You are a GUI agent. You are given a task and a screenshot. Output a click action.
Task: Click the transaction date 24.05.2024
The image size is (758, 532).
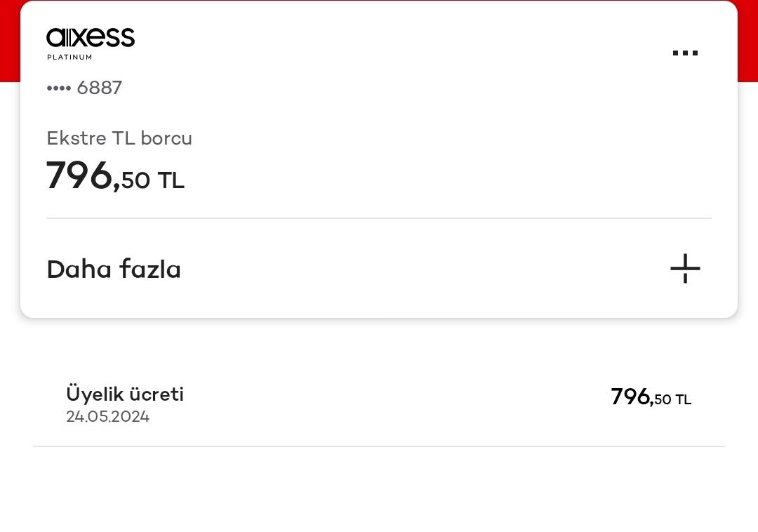[x=107, y=416]
